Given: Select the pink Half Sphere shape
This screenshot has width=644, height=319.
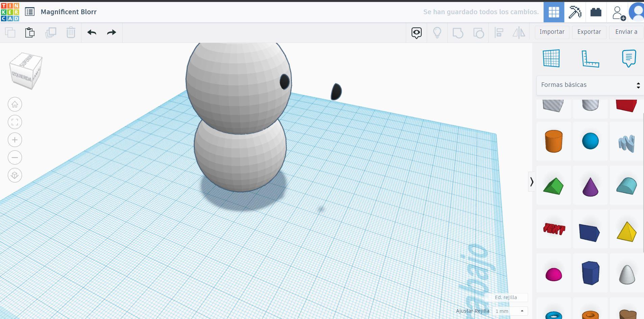Looking at the screenshot, I should 554,274.
